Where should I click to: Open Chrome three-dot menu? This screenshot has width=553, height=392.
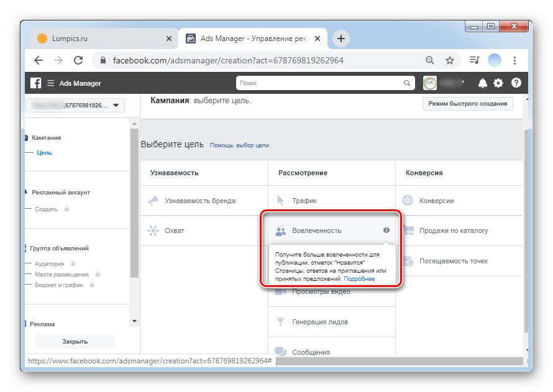514,60
